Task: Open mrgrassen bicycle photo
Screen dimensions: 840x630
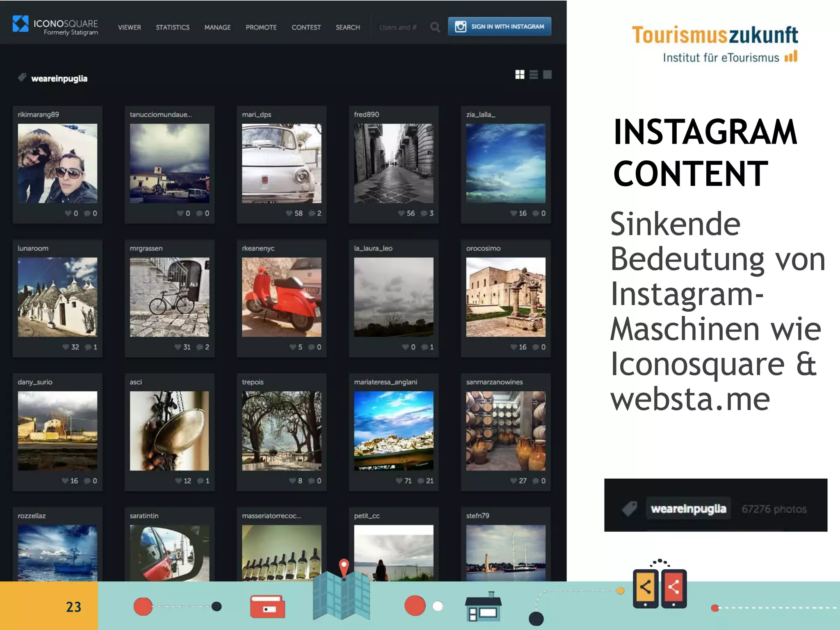Action: click(x=169, y=297)
